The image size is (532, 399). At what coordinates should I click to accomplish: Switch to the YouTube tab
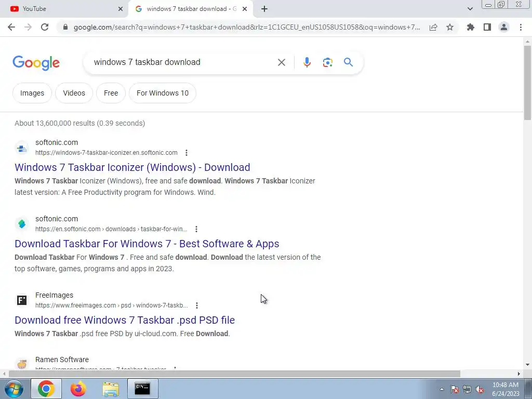click(x=64, y=9)
